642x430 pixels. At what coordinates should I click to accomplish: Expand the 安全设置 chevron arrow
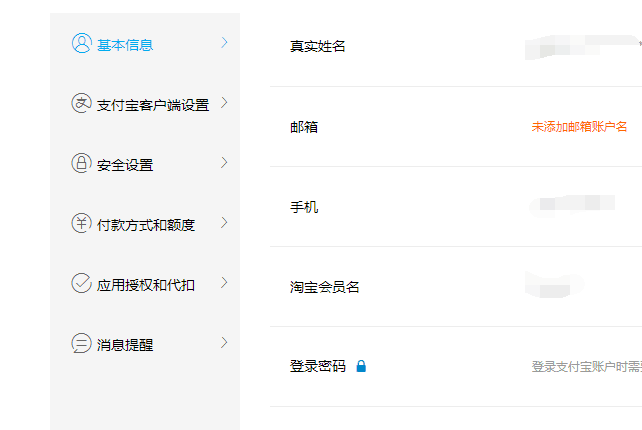(224, 163)
